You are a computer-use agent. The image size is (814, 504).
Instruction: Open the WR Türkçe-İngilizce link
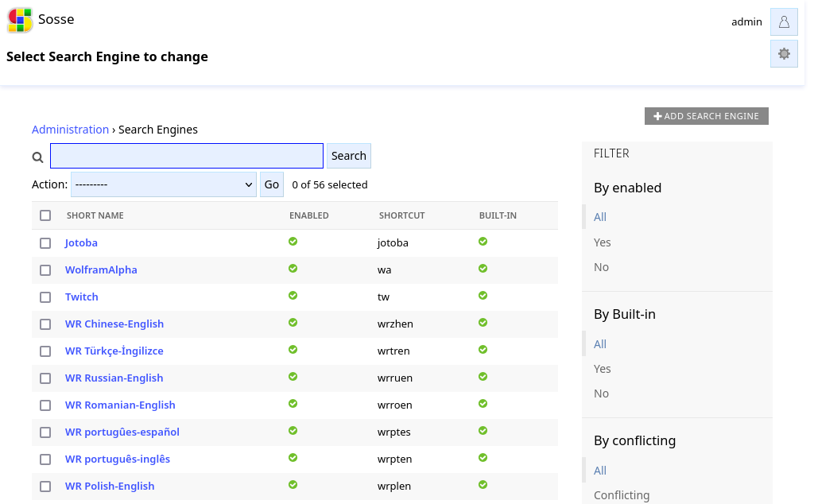[114, 351]
